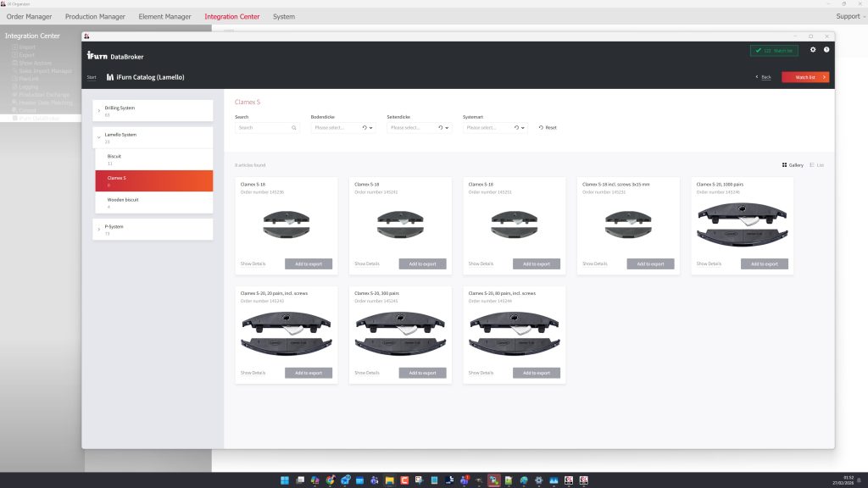This screenshot has height=488, width=868.
Task: Click the green Watch list status badge
Action: (x=773, y=51)
